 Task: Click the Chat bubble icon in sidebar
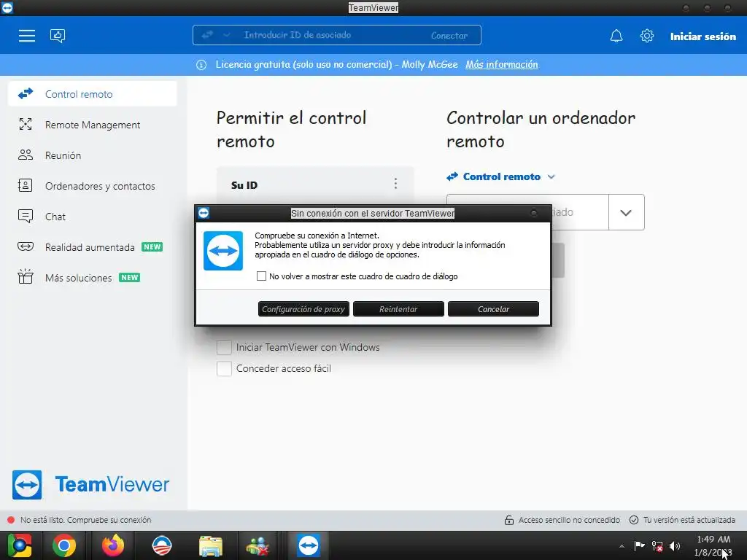26,216
